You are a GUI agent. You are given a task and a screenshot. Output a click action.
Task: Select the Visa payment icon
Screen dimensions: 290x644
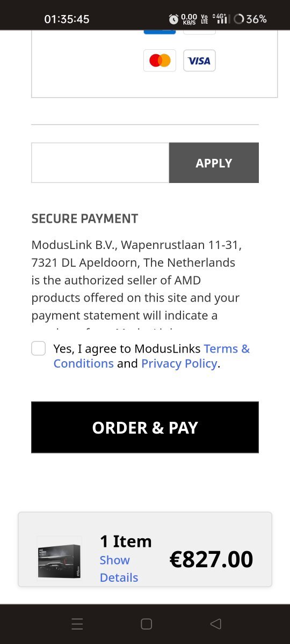point(199,61)
